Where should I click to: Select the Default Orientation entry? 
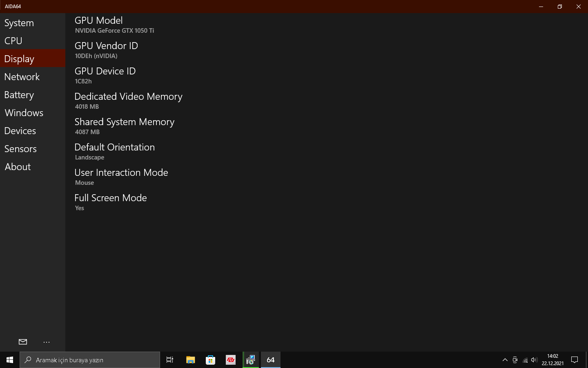pos(115,147)
